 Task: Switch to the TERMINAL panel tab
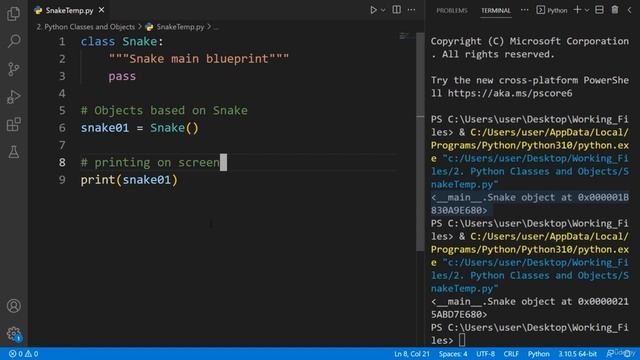click(x=496, y=11)
